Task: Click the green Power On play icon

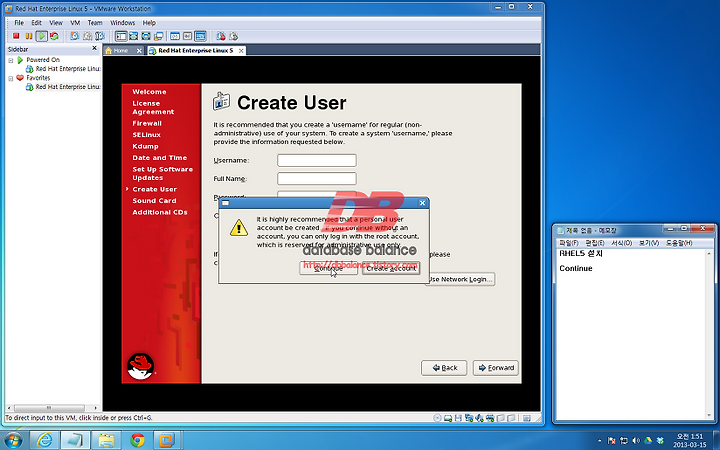Action: point(41,36)
